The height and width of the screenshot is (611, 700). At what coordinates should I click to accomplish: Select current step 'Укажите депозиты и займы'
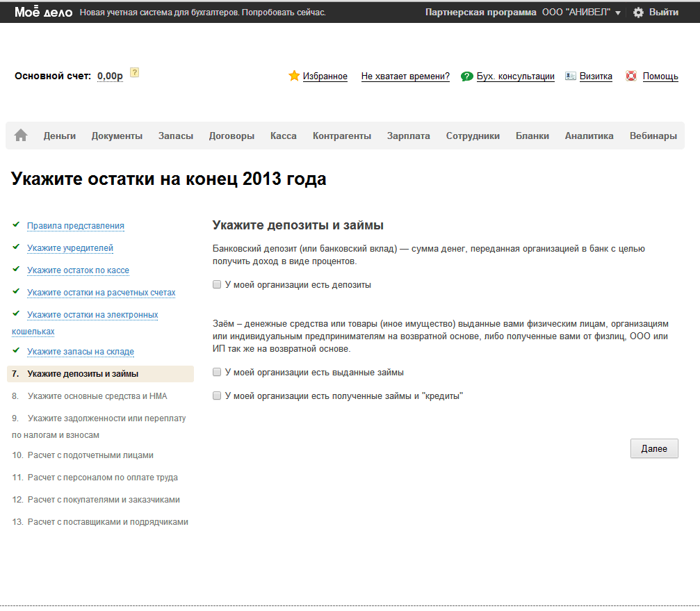(100, 374)
